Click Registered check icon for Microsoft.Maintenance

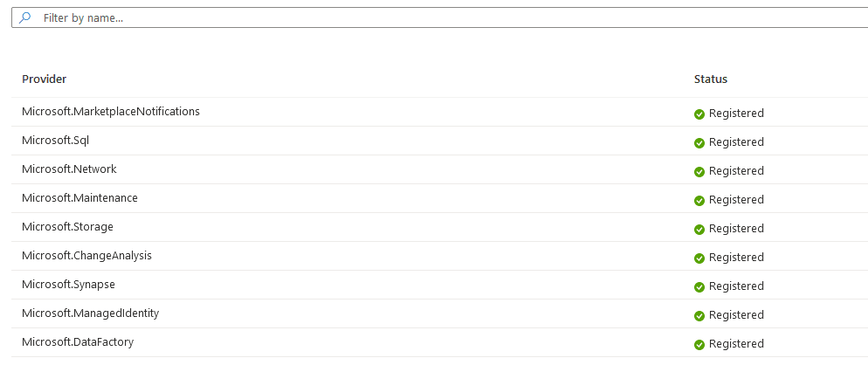pos(699,200)
